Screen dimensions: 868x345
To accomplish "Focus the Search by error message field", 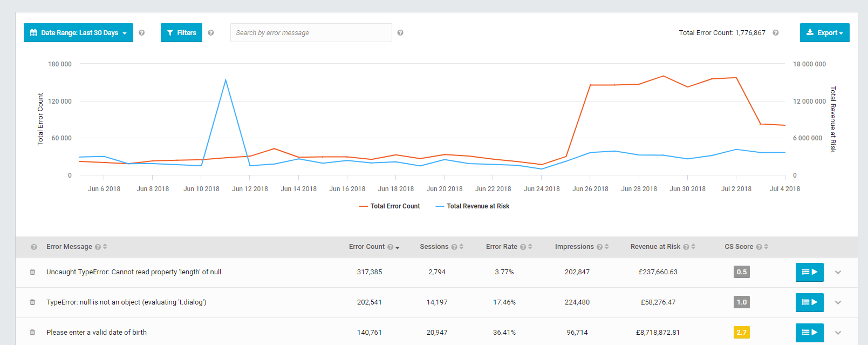I will click(311, 33).
